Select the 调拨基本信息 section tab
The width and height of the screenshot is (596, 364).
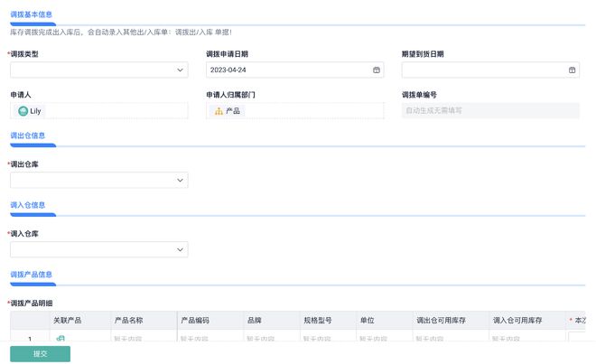click(x=32, y=14)
